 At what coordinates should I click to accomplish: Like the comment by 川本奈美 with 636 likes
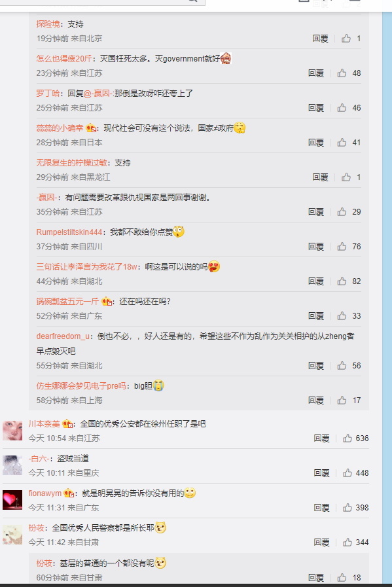[347, 438]
